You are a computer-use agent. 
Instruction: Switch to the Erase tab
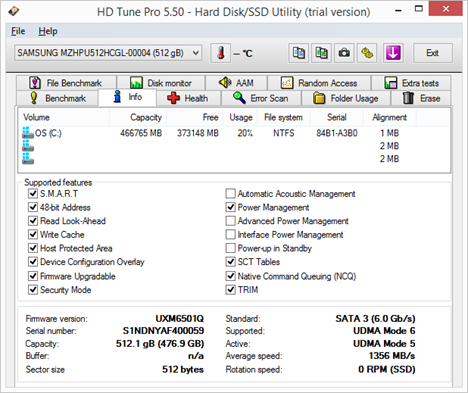(x=421, y=98)
